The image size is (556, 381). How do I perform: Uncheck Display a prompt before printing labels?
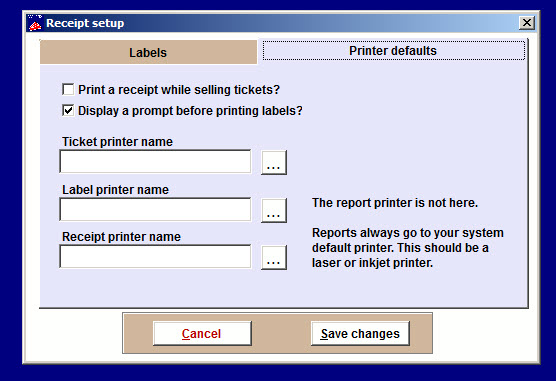click(68, 110)
